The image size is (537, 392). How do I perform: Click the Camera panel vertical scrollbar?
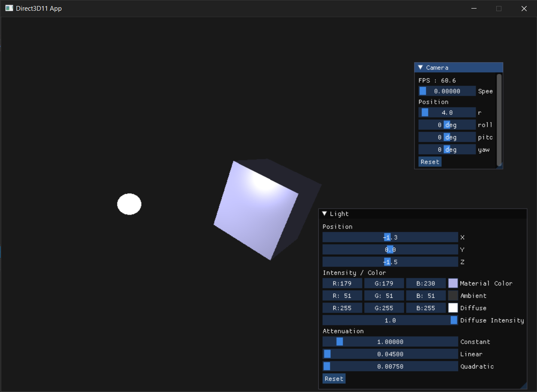(x=499, y=120)
